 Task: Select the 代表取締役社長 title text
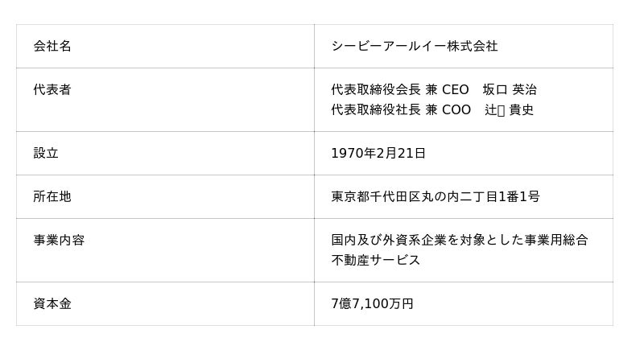(375, 110)
